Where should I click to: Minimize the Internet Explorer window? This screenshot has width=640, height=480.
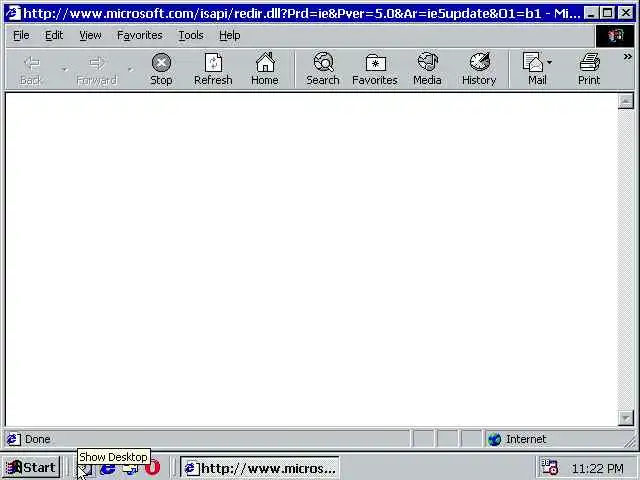click(591, 13)
